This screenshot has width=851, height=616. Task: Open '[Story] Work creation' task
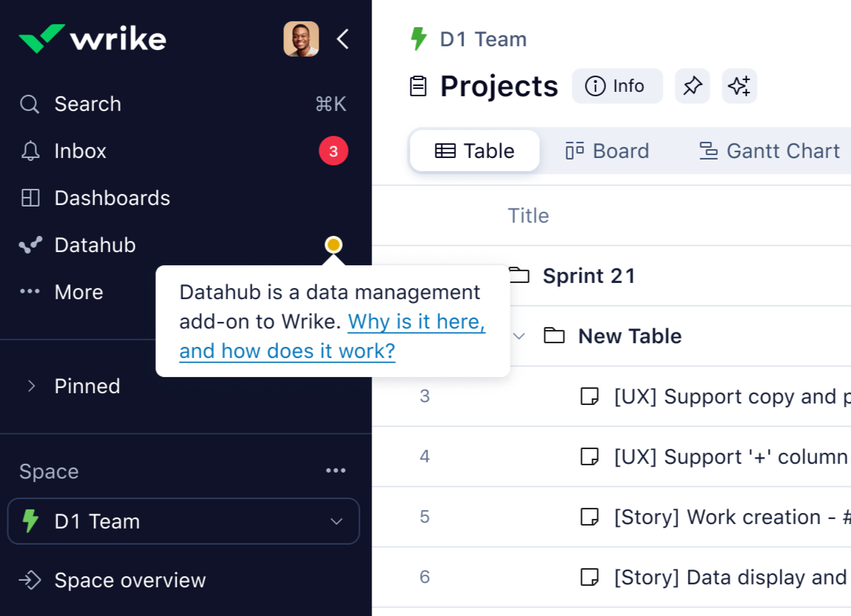coord(732,517)
